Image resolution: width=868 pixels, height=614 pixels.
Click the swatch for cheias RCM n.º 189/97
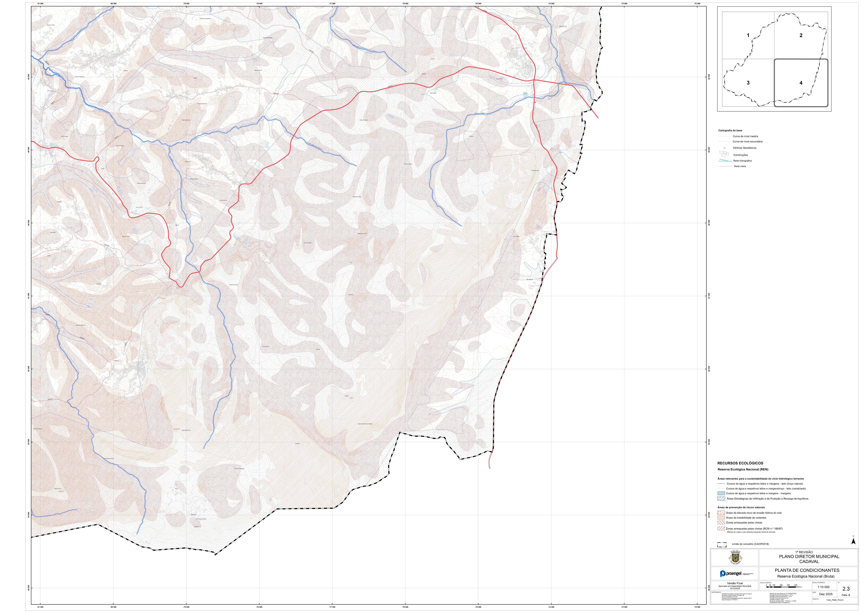click(x=721, y=529)
